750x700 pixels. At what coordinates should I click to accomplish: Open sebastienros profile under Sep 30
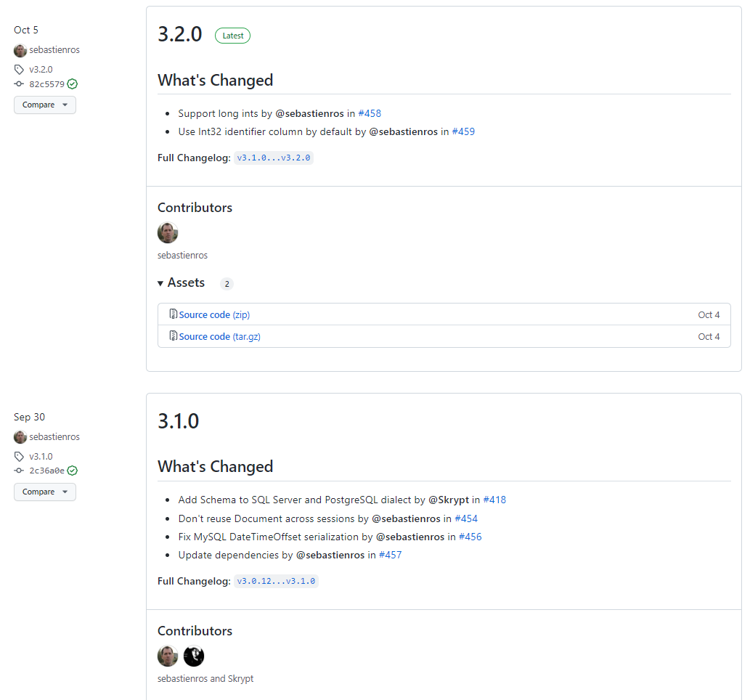point(54,437)
